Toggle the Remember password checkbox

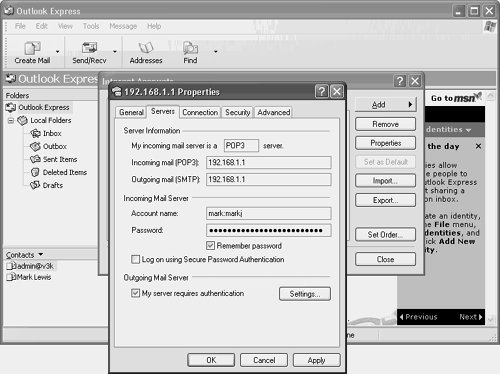210,246
